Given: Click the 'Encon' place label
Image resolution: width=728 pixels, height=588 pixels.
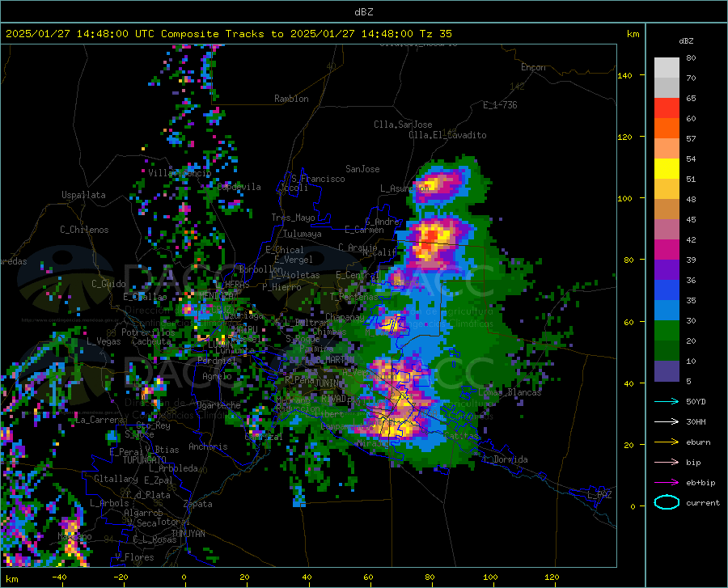Looking at the screenshot, I should click(533, 67).
